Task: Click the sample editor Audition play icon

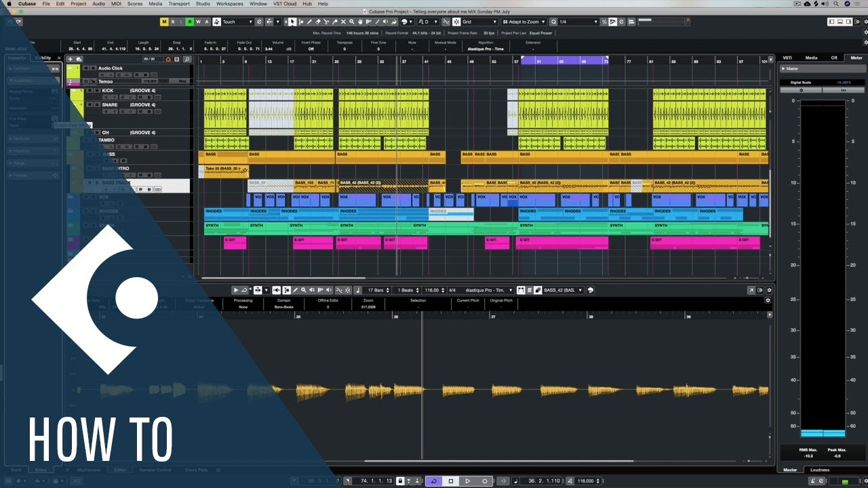Action: point(236,290)
